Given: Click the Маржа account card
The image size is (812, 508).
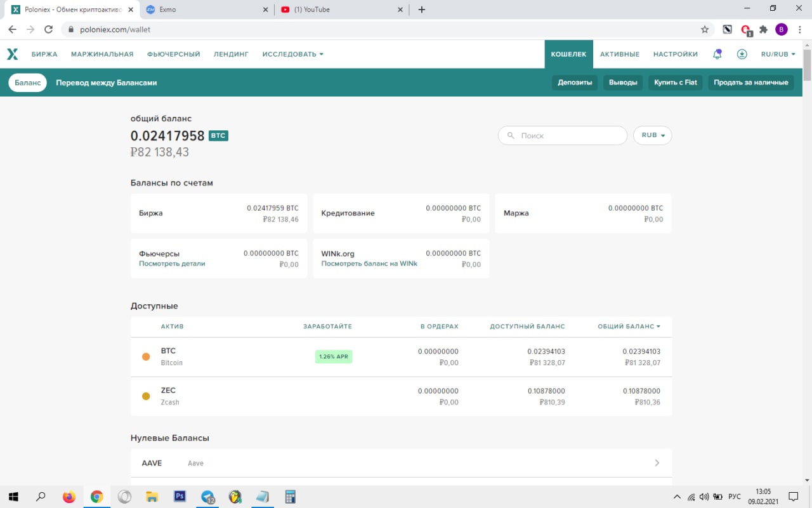Looking at the screenshot, I should (583, 213).
